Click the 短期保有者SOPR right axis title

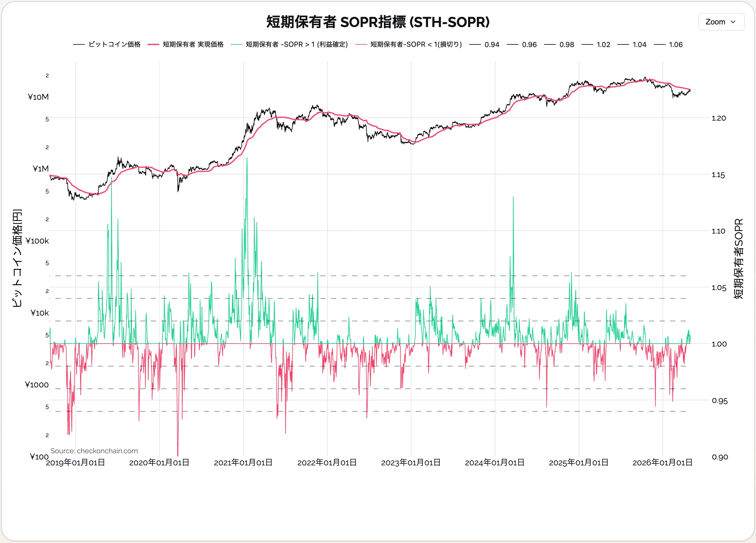click(739, 259)
